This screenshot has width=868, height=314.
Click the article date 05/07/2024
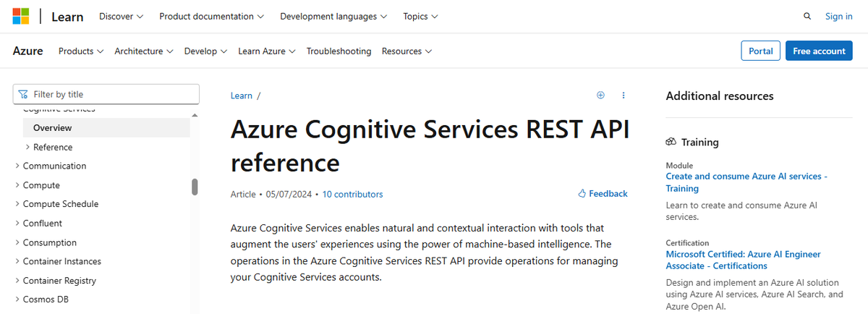pos(290,194)
